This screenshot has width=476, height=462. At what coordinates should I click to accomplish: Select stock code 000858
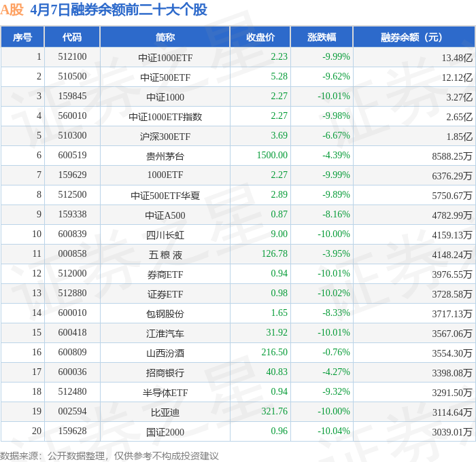[x=72, y=254]
